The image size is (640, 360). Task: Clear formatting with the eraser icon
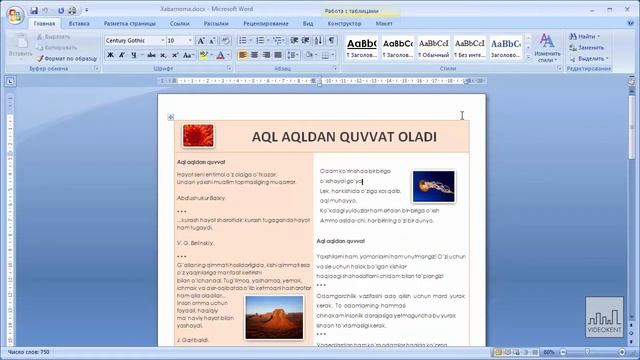tap(225, 40)
